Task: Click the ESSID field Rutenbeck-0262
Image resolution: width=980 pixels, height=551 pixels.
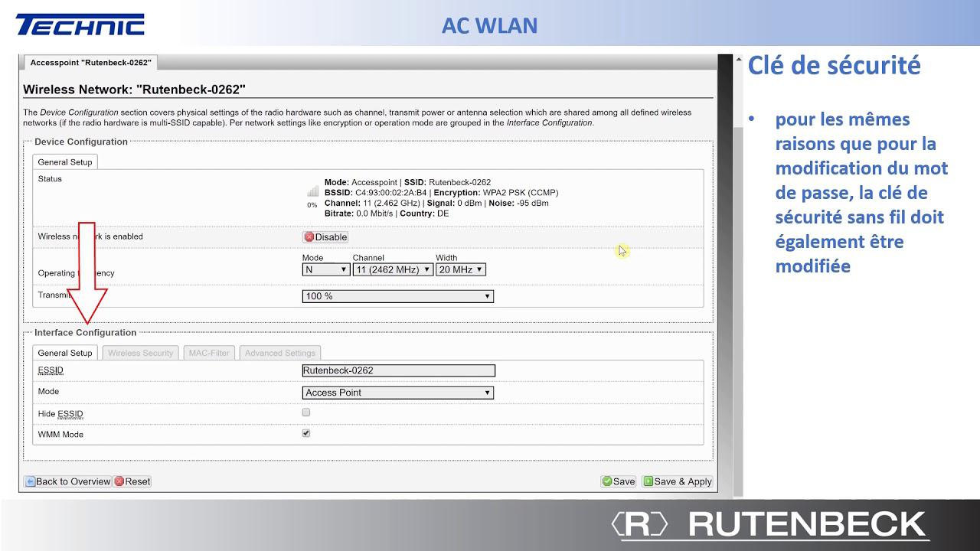Action: 399,370
